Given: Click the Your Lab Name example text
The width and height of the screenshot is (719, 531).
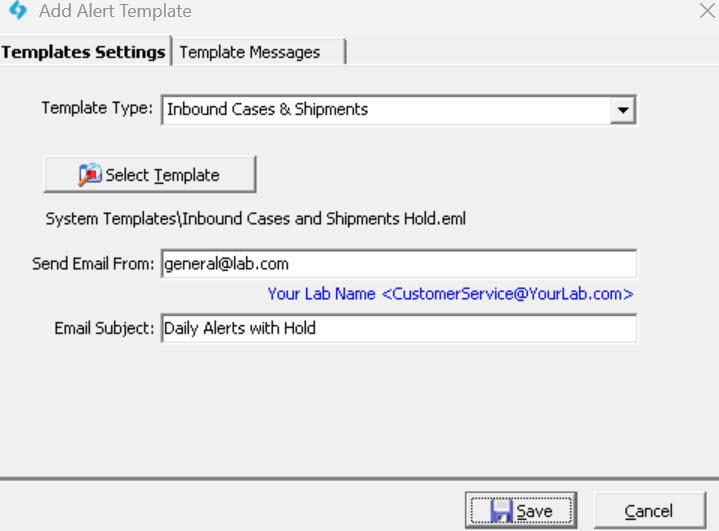Looking at the screenshot, I should click(450, 293).
